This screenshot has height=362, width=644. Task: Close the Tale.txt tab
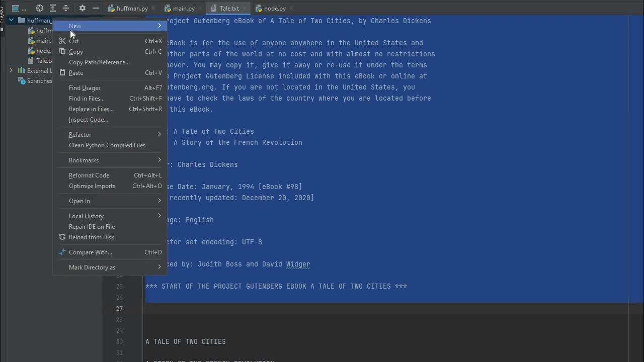click(245, 9)
